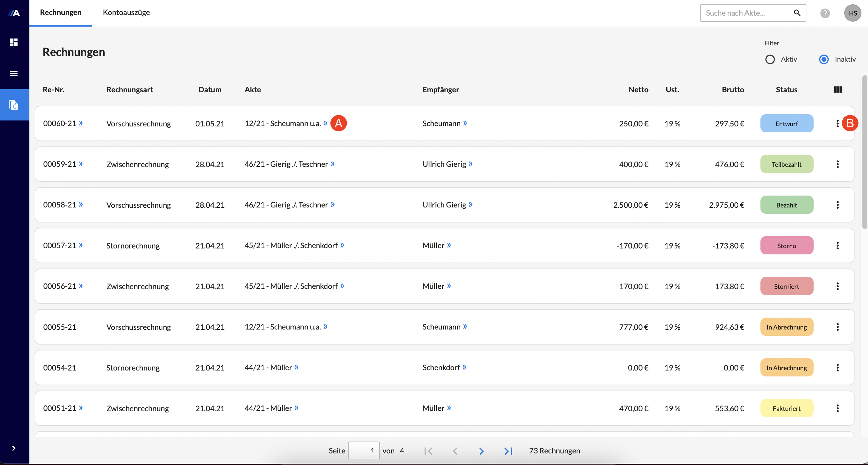Click the Status column header
Image resolution: width=868 pixels, height=465 pixels.
786,90
